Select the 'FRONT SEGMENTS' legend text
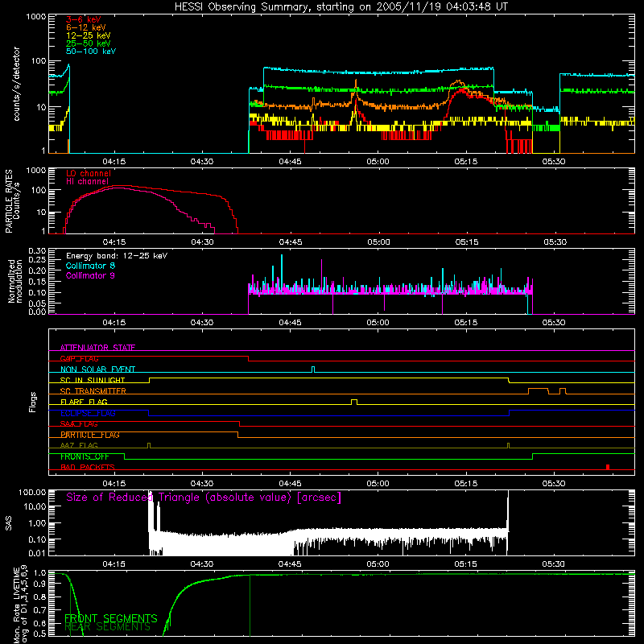The height and width of the screenshot is (644, 644). (111, 618)
